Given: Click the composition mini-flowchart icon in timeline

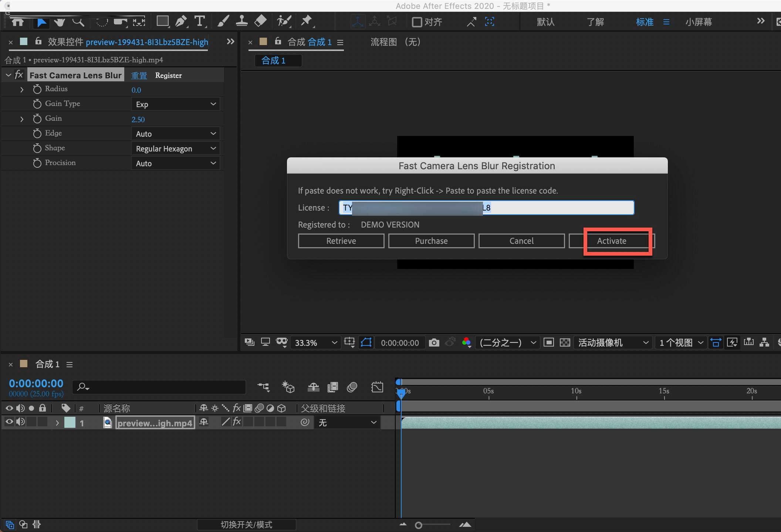Looking at the screenshot, I should pyautogui.click(x=263, y=387).
